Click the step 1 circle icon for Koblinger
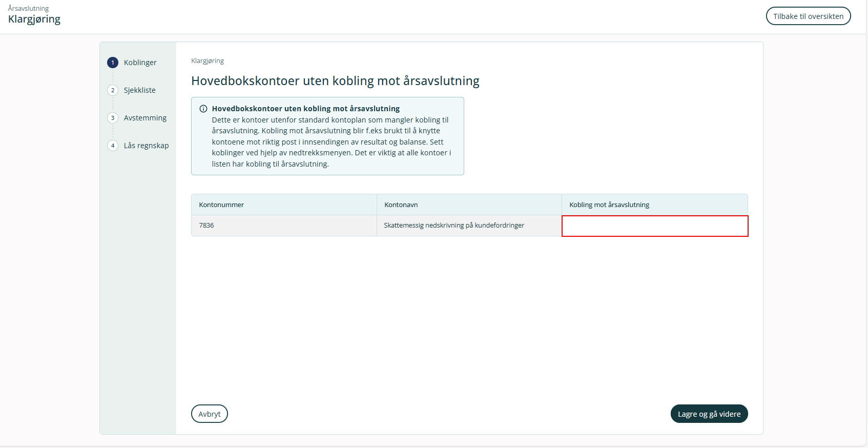Image resolution: width=868 pixels, height=448 pixels. coord(113,63)
